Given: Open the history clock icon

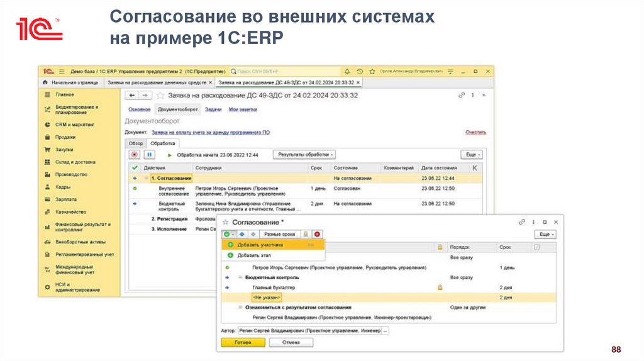Looking at the screenshot, I should [x=360, y=72].
